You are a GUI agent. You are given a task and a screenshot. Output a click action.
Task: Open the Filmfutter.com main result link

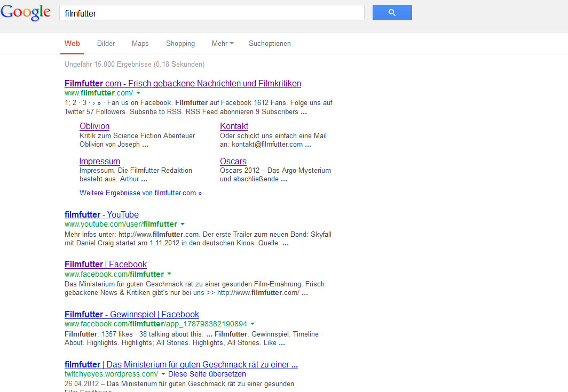[183, 84]
